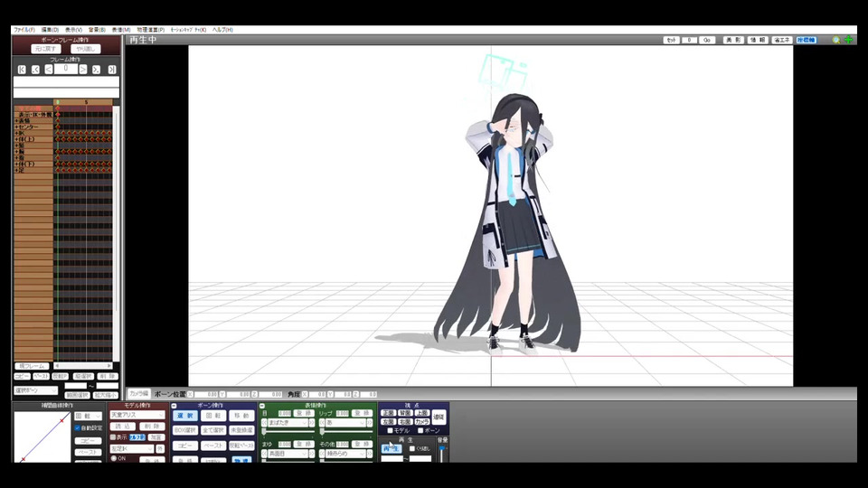Jump to previous keyframe button
This screenshot has width=868, height=488.
[35, 70]
